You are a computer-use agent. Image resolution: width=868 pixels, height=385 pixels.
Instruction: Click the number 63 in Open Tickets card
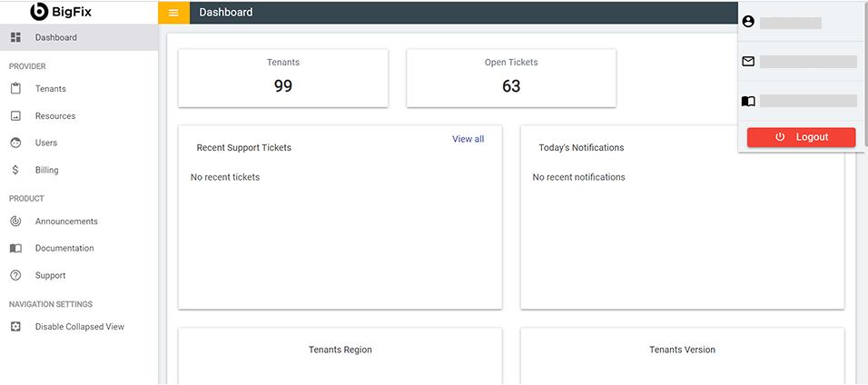[511, 86]
